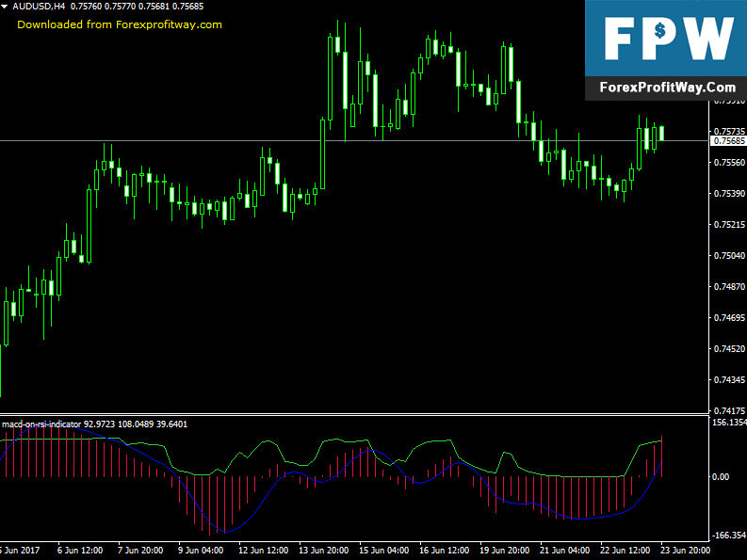Click the 0.74870 price axis label
This screenshot has width=747, height=560.
(729, 287)
